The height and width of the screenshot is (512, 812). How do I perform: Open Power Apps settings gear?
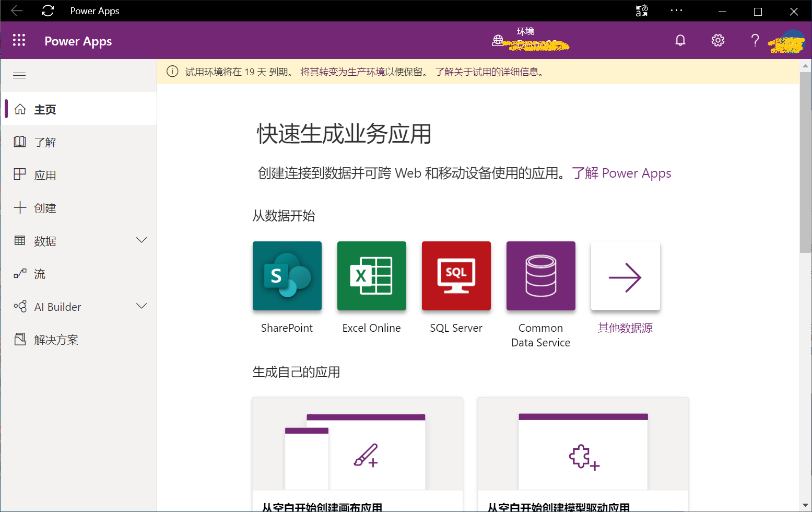pyautogui.click(x=717, y=40)
